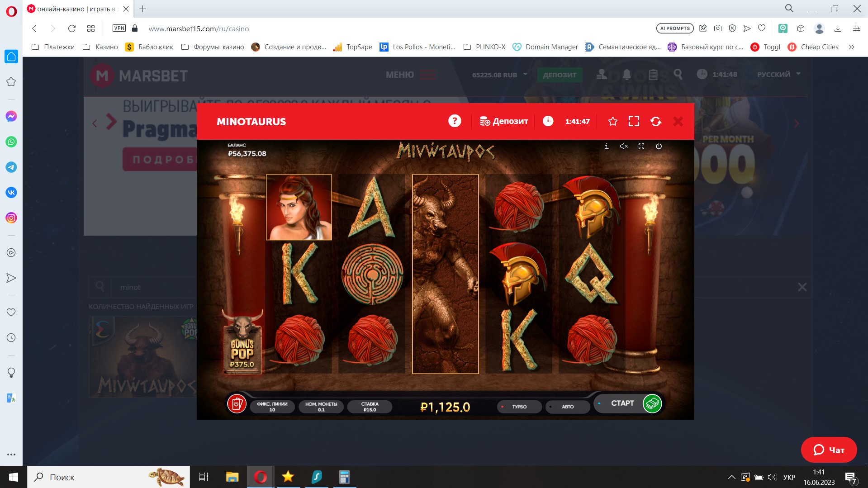Open VK in the Opera sidebar
This screenshot has height=488, width=868.
[x=11, y=192]
